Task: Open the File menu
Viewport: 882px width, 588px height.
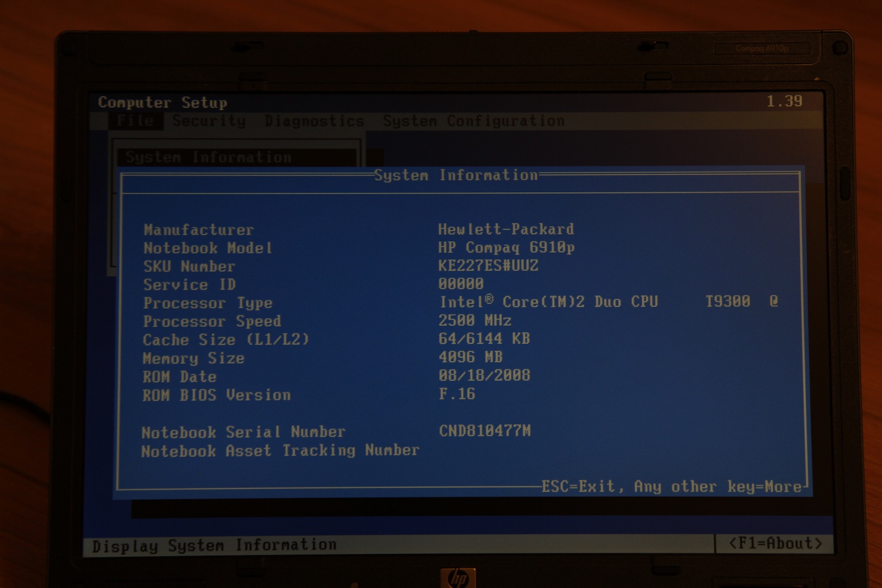Action: [135, 120]
